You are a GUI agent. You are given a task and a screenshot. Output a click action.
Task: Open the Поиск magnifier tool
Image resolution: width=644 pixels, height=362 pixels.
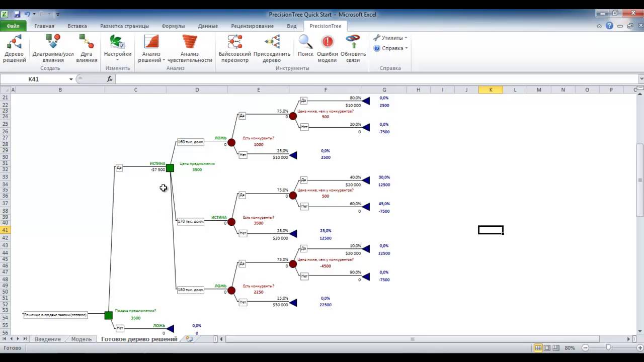click(305, 49)
